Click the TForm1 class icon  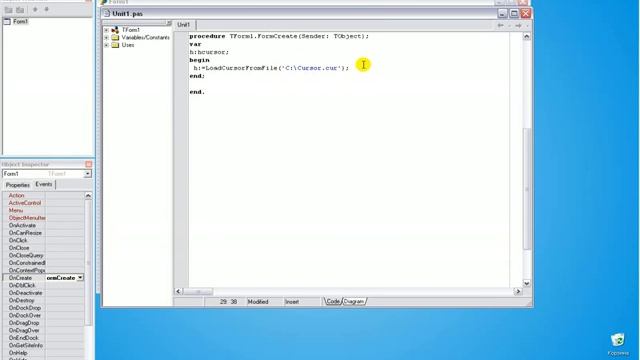[115, 30]
